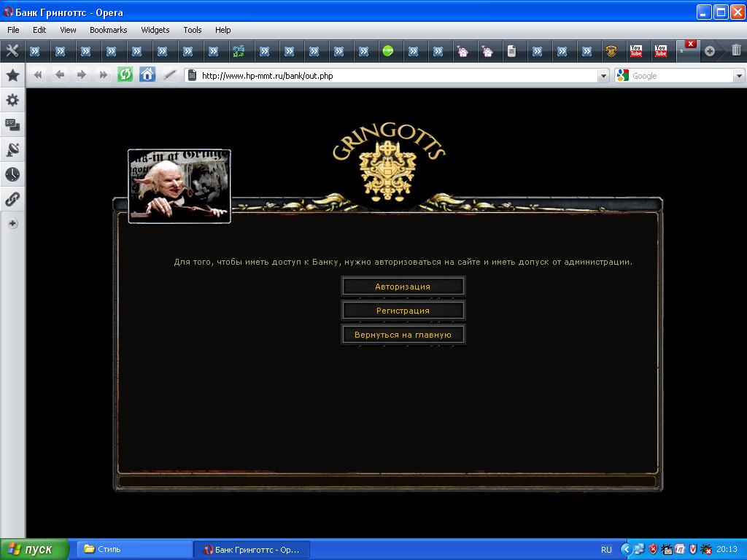The image size is (747, 560).
Task: Switch to the Hogwarts crest tab
Action: pos(611,50)
